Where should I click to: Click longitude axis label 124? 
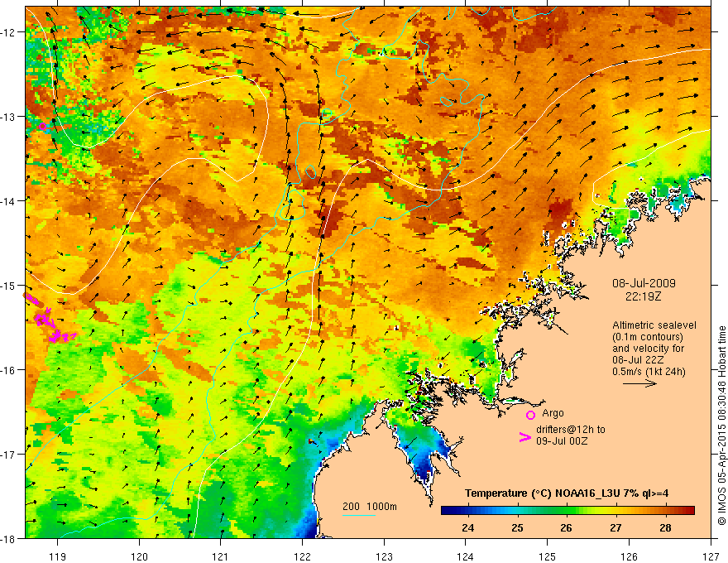pos(466,556)
